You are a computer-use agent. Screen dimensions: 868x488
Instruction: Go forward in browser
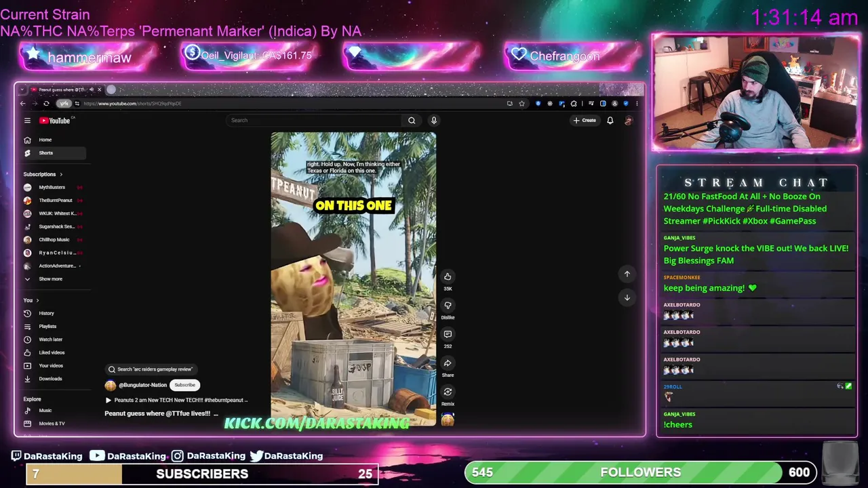click(x=35, y=104)
